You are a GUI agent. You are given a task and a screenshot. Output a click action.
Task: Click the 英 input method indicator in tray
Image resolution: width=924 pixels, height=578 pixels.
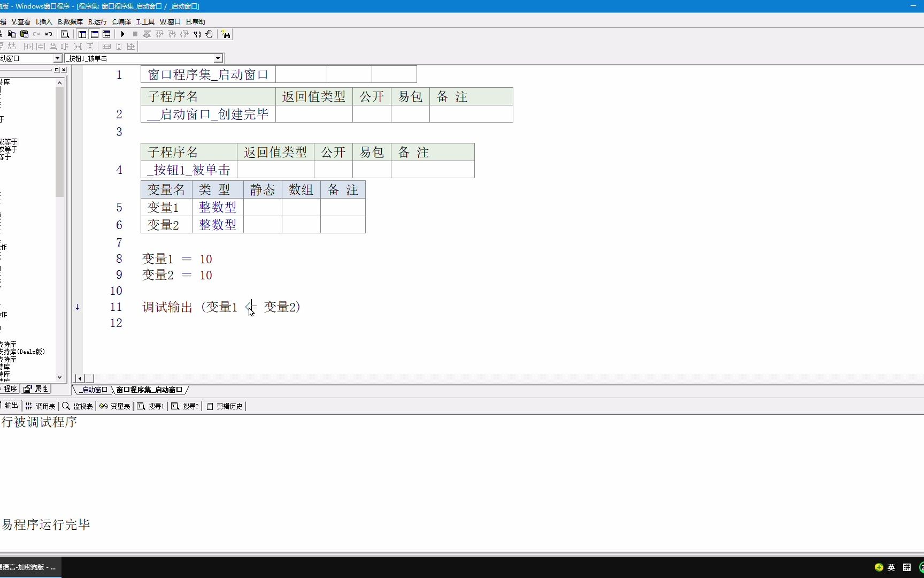coord(891,567)
